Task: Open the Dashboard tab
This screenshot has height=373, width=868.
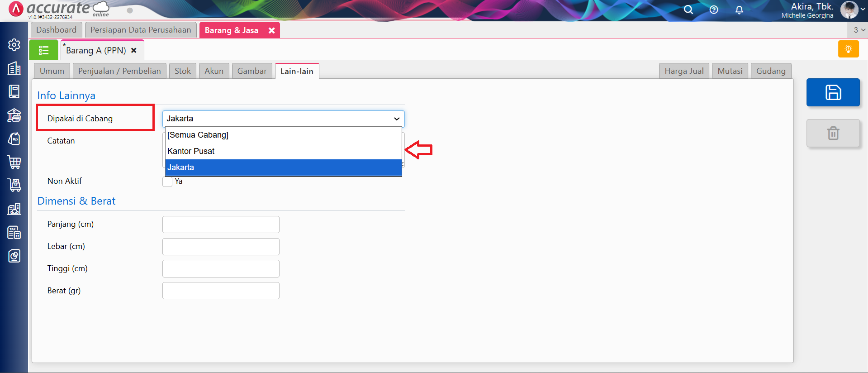Action: 57,30
